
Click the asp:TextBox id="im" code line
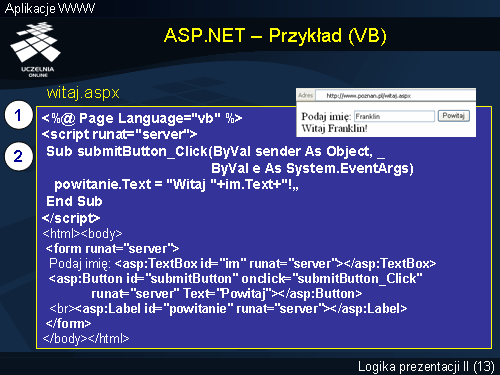point(242,264)
